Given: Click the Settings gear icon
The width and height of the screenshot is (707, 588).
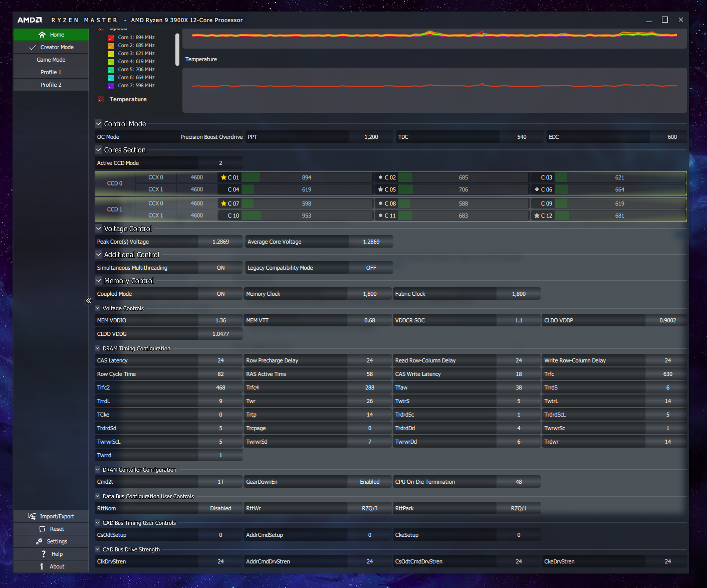Looking at the screenshot, I should (39, 541).
